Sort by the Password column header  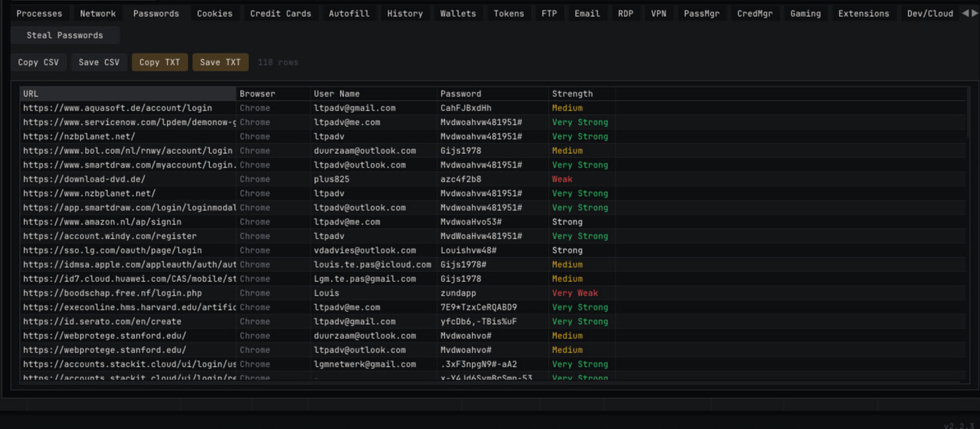(493, 93)
